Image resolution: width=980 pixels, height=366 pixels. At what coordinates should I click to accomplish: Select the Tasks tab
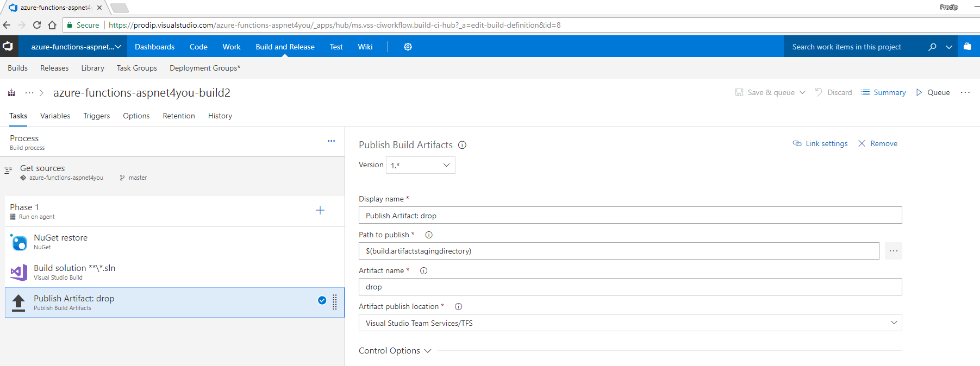(x=18, y=116)
